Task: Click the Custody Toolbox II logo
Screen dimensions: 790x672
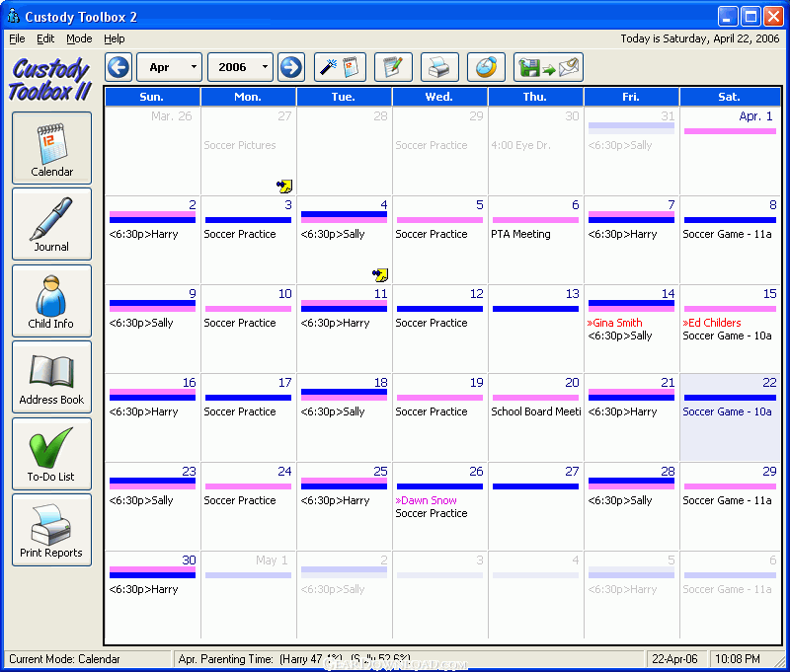Action: coord(49,79)
